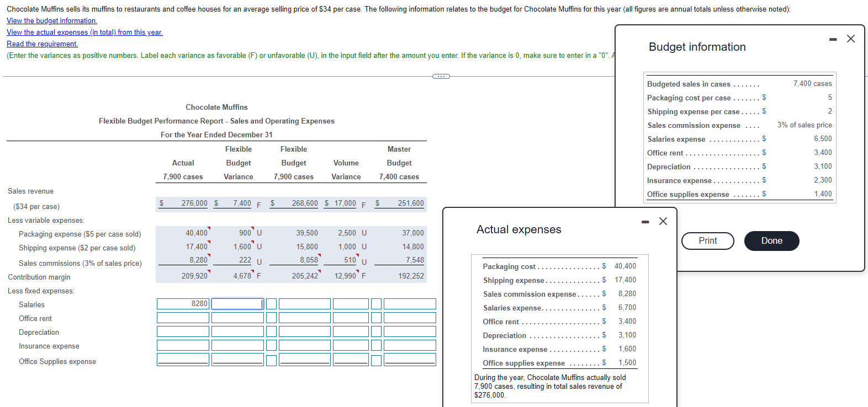Select the Office rent Flexible Budget Variance field

pyautogui.click(x=237, y=318)
